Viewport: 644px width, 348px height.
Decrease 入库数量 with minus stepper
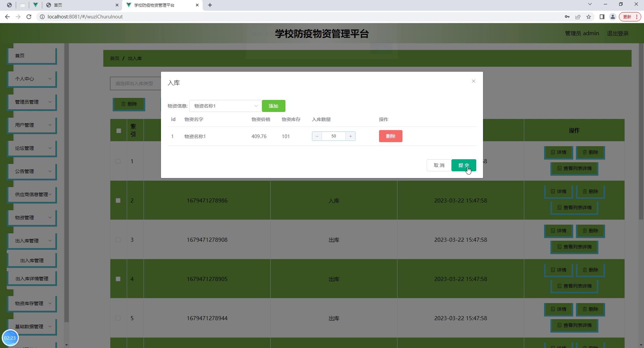pyautogui.click(x=317, y=136)
